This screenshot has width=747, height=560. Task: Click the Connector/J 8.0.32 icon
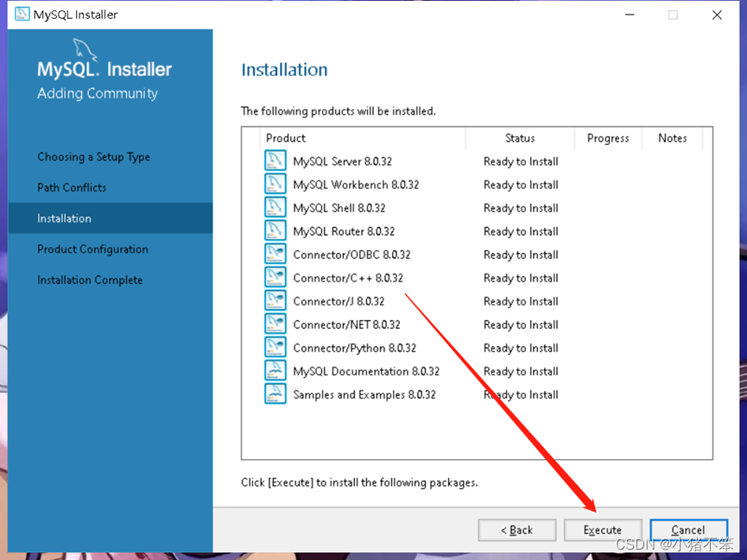[275, 300]
